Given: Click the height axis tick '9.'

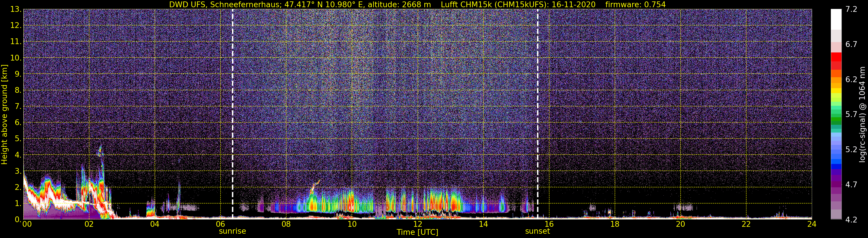Looking at the screenshot, I should coord(18,74).
